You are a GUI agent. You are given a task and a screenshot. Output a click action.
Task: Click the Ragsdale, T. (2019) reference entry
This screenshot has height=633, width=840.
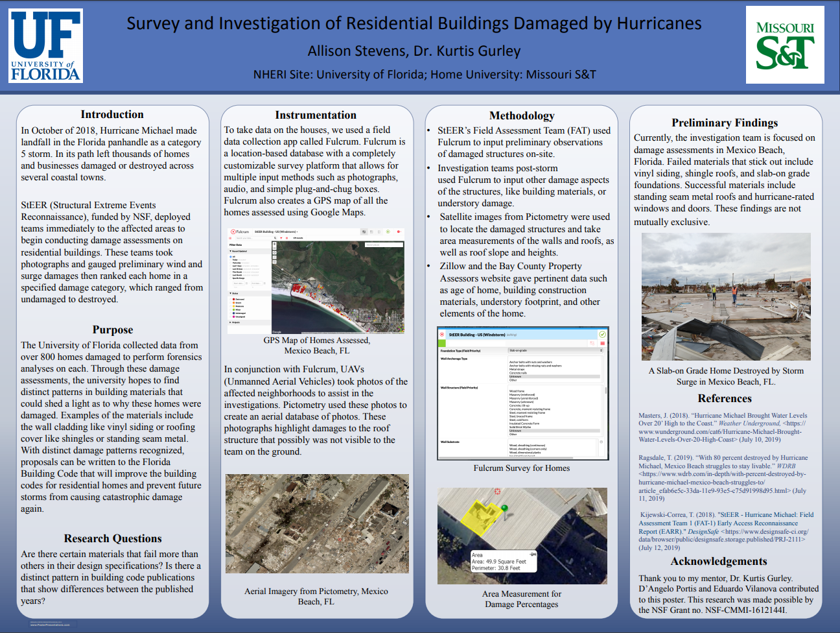(723, 478)
